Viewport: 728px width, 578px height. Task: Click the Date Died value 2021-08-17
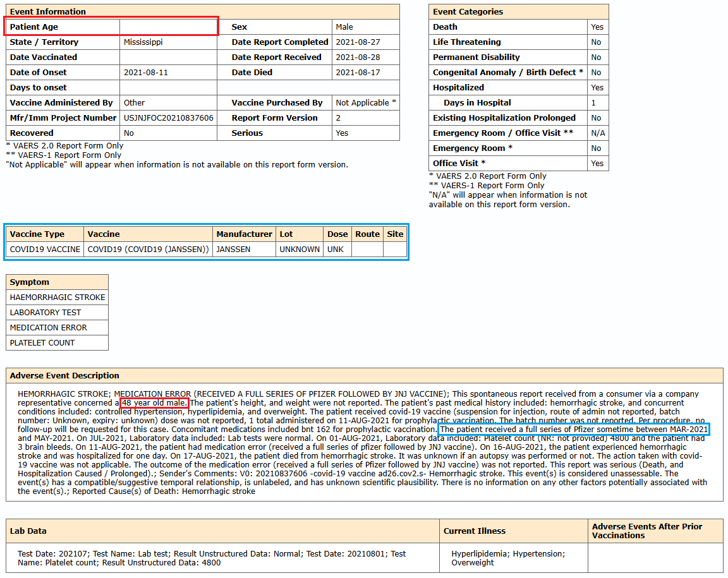tap(357, 72)
